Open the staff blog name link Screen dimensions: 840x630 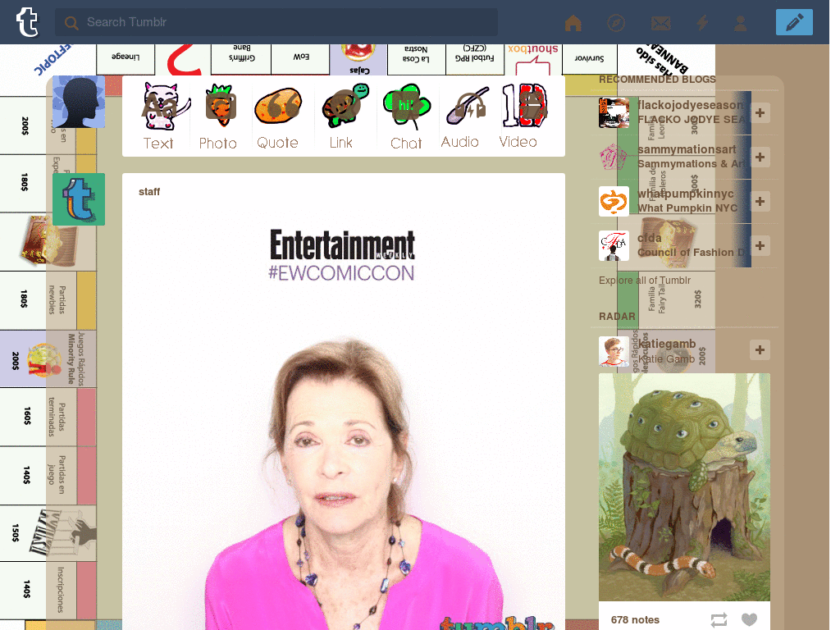click(x=149, y=192)
